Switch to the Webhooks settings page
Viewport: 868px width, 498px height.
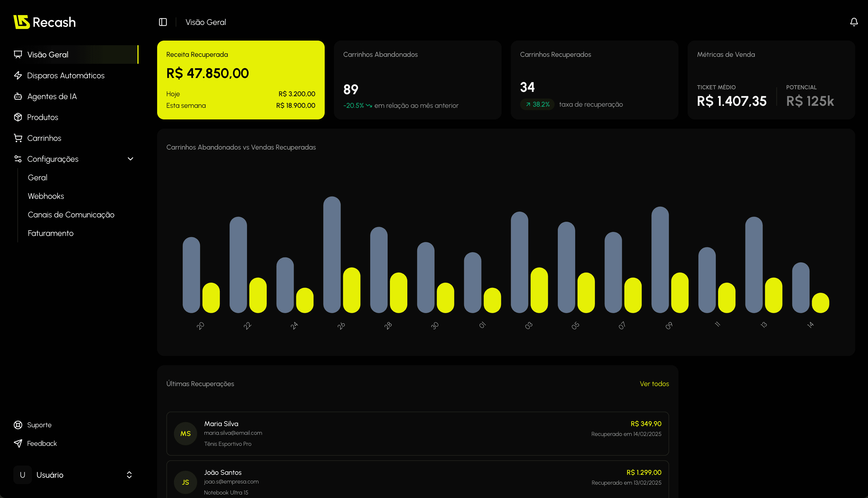coord(46,196)
